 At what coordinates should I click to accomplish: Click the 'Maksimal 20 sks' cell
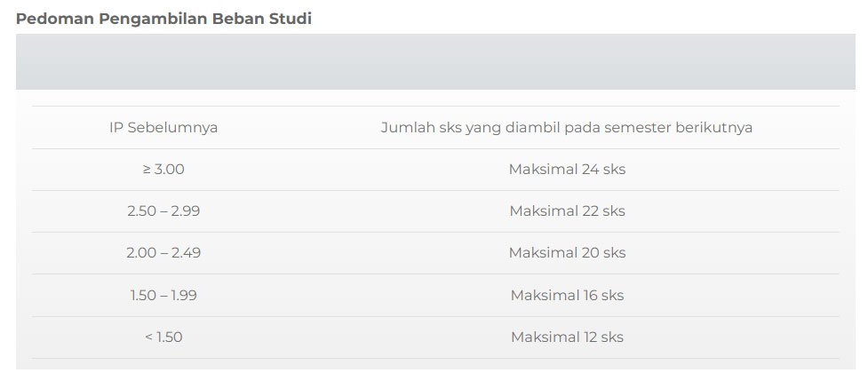[x=567, y=253]
